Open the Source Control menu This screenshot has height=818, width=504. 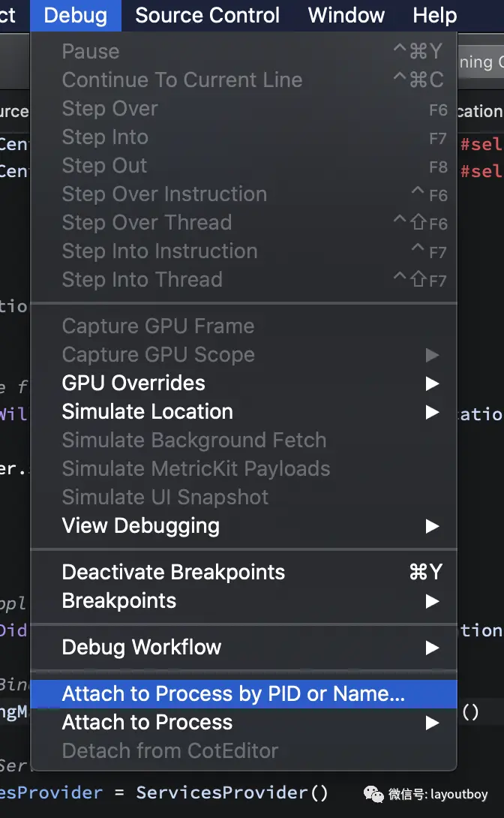[207, 15]
